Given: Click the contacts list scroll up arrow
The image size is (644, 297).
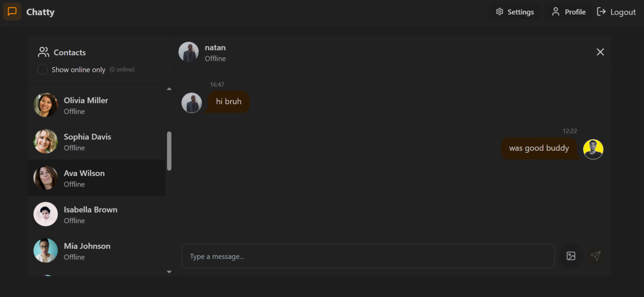Looking at the screenshot, I should point(169,89).
